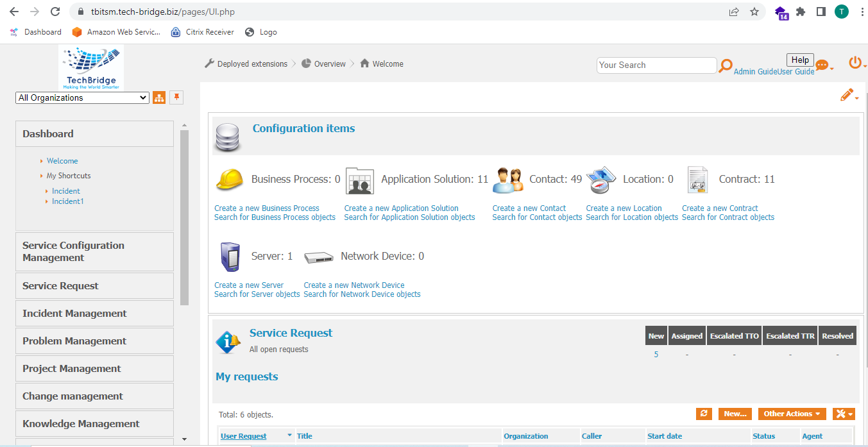Select My Shortcuts menu entry
Image resolution: width=868 pixels, height=447 pixels.
click(x=69, y=176)
